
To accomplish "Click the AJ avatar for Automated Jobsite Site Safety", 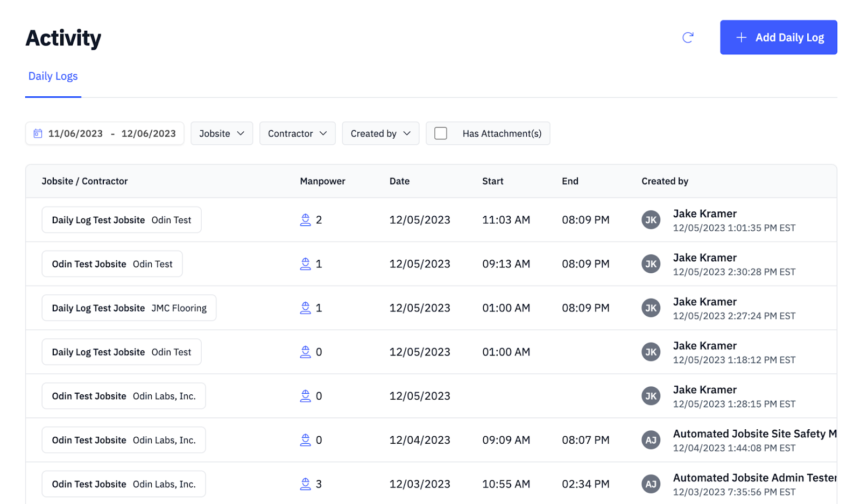I will point(651,439).
